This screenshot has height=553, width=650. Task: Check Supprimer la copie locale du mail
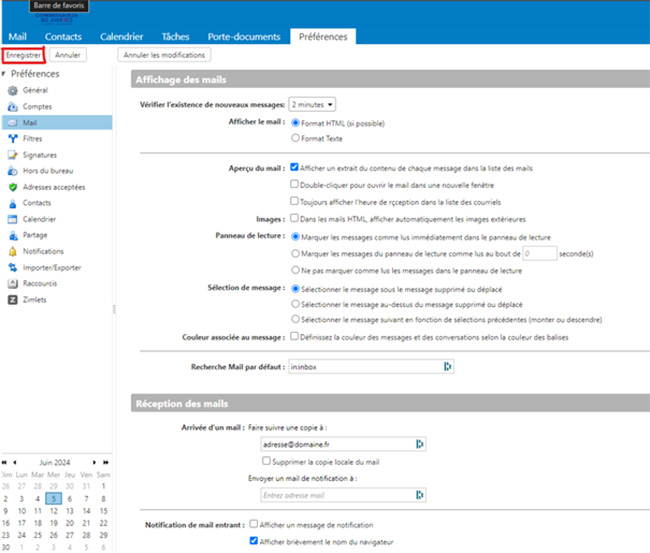(266, 461)
